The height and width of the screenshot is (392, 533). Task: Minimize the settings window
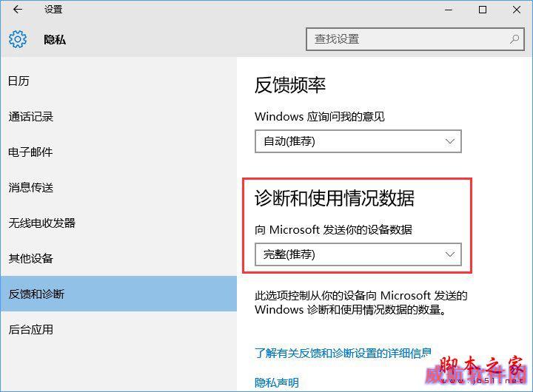[449, 10]
